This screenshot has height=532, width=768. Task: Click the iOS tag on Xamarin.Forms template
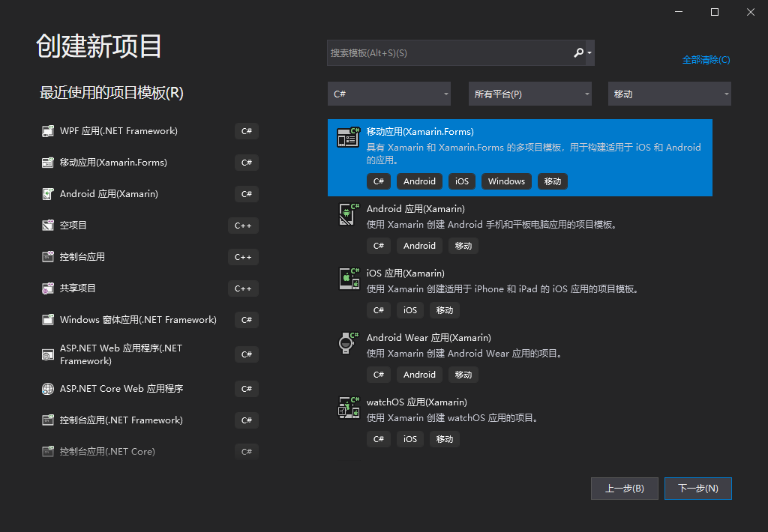point(462,181)
